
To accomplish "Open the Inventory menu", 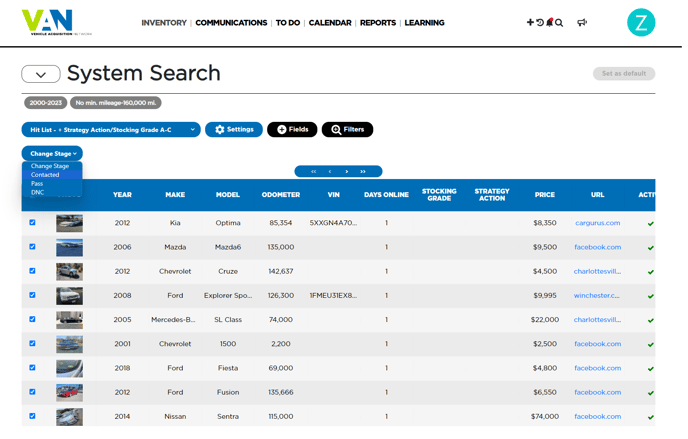I will (164, 23).
